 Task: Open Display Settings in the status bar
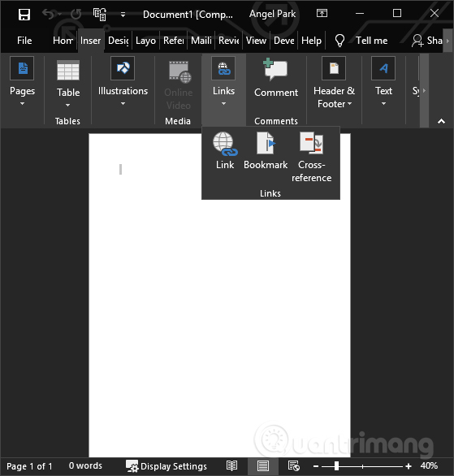point(166,466)
